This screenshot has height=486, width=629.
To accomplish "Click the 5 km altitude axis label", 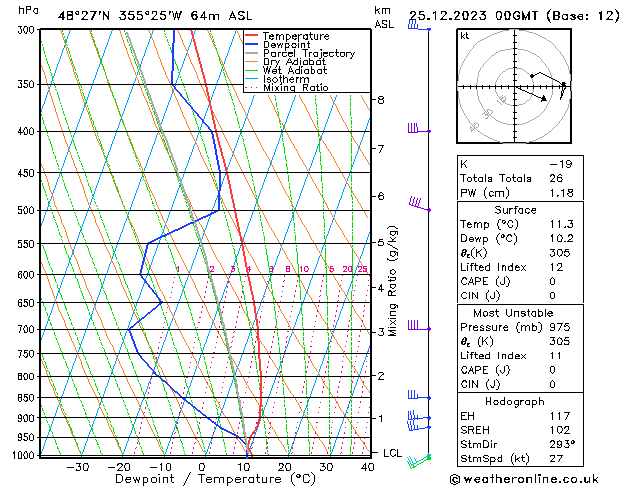I will (381, 243).
